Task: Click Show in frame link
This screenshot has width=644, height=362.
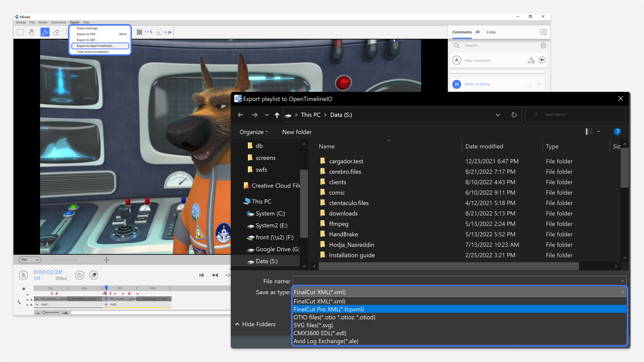Action: click(477, 84)
